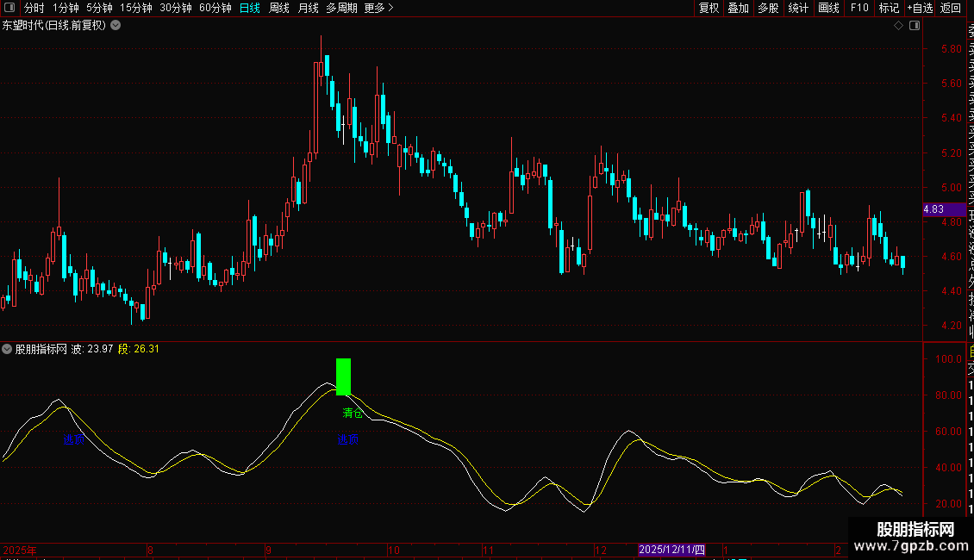
Task: Open the 统计 statistics tool
Action: pos(798,8)
